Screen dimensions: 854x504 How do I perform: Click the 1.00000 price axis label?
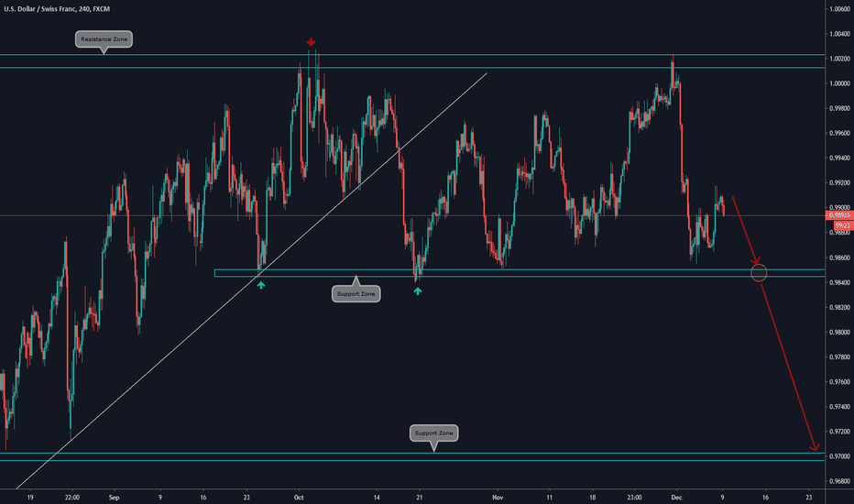click(838, 83)
